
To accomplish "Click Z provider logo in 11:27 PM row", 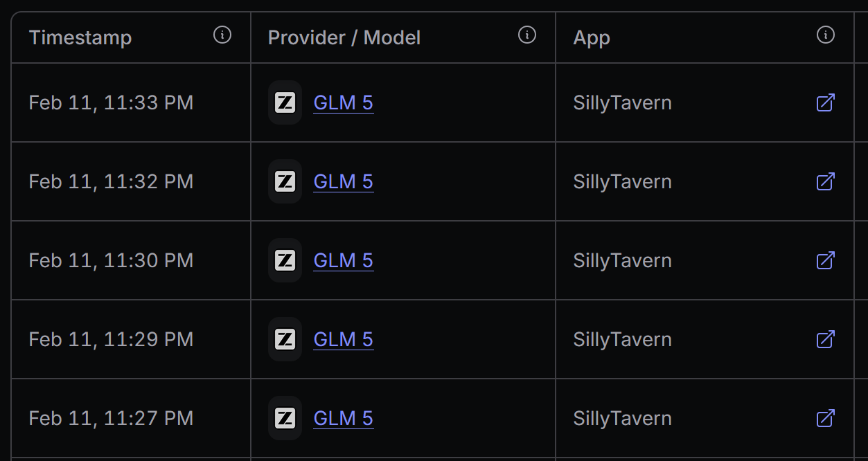I will [285, 419].
